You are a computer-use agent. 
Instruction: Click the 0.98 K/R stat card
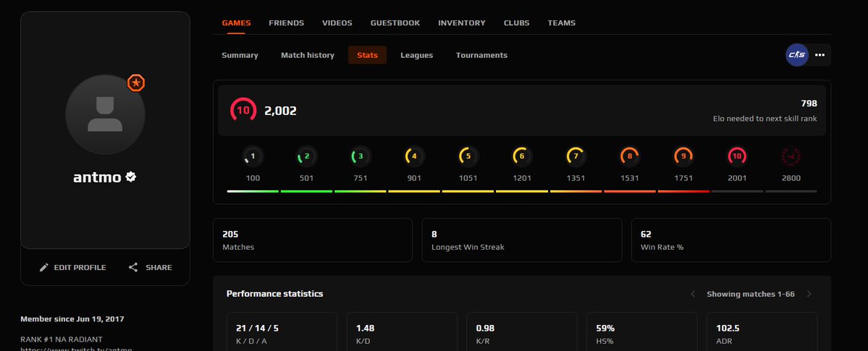coord(522,331)
